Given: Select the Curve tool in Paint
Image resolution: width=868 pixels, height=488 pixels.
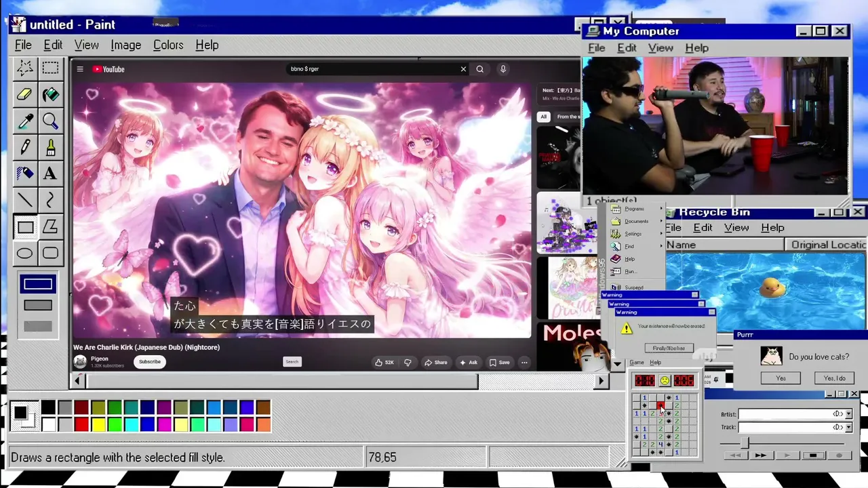Looking at the screenshot, I should click(50, 200).
